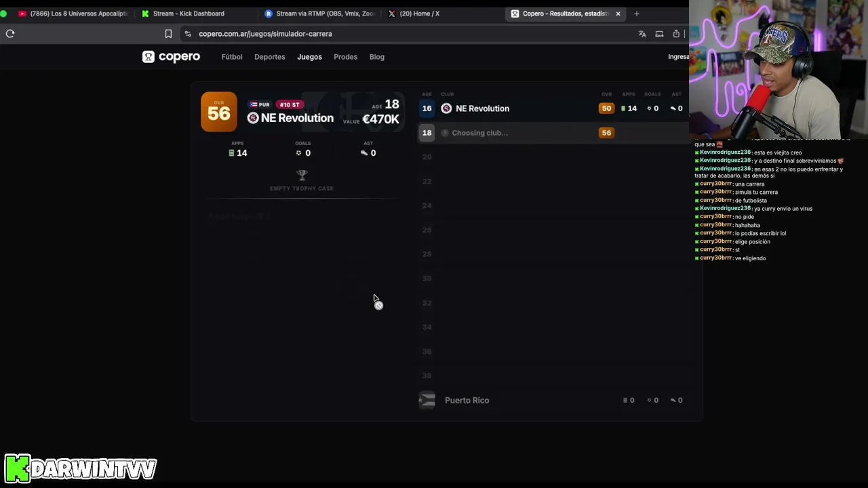Viewport: 868px width, 488px height.
Task: Open the Blog page
Action: click(377, 57)
